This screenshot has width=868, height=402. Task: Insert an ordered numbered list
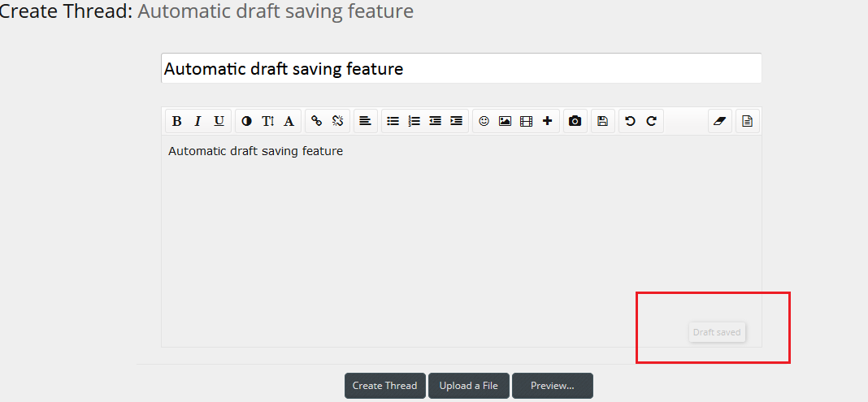tap(414, 121)
